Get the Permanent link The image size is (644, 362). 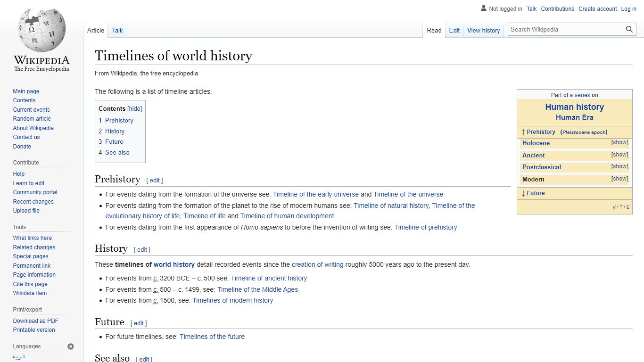pos(32,266)
